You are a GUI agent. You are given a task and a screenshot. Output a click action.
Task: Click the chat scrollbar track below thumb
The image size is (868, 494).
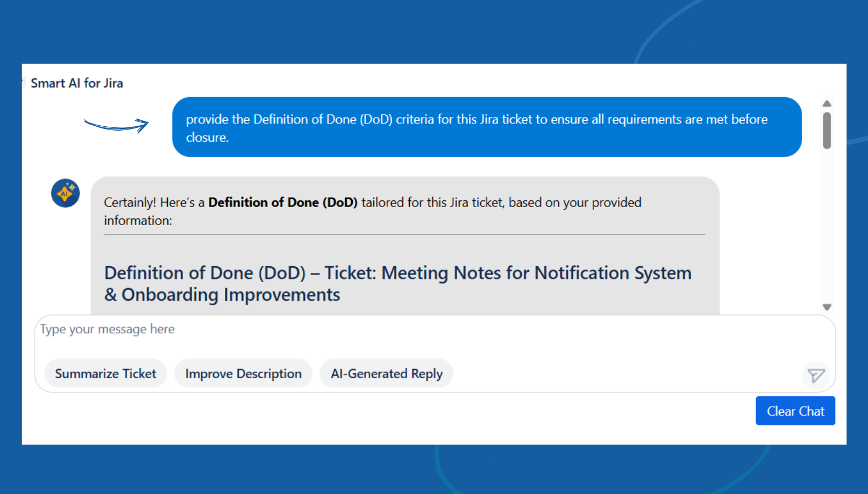click(x=827, y=225)
